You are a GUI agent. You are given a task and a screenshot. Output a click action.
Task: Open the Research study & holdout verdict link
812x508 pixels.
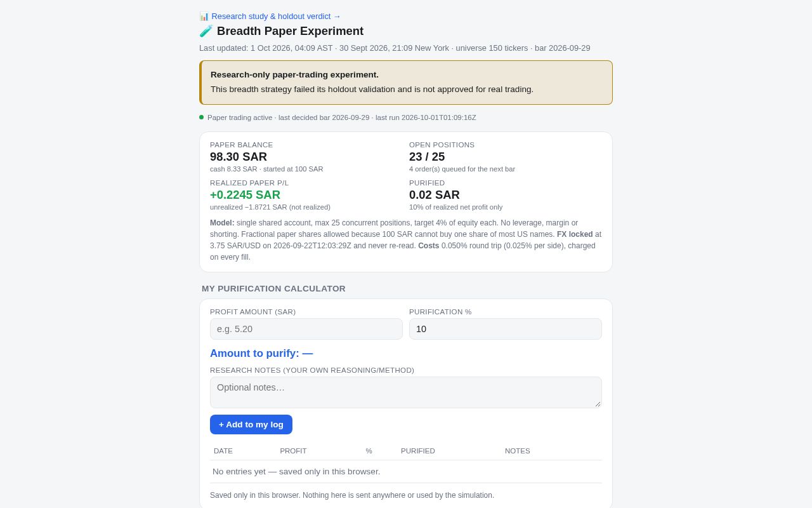pos(270,17)
